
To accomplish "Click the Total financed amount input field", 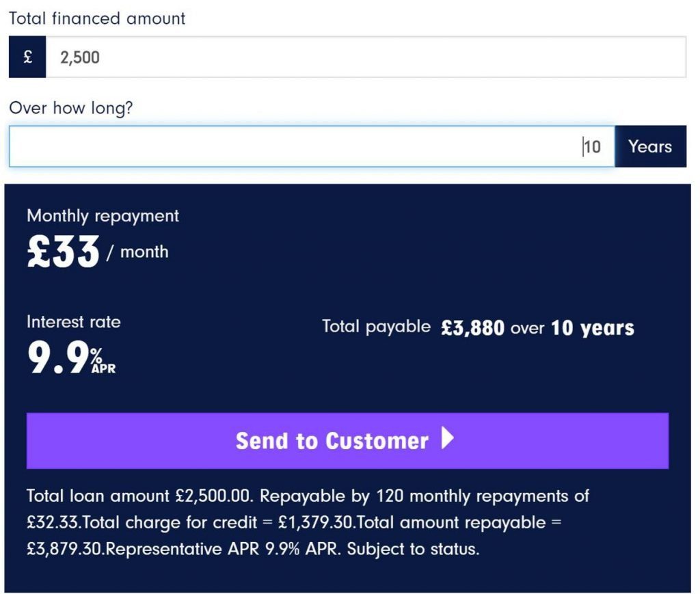I will point(366,57).
